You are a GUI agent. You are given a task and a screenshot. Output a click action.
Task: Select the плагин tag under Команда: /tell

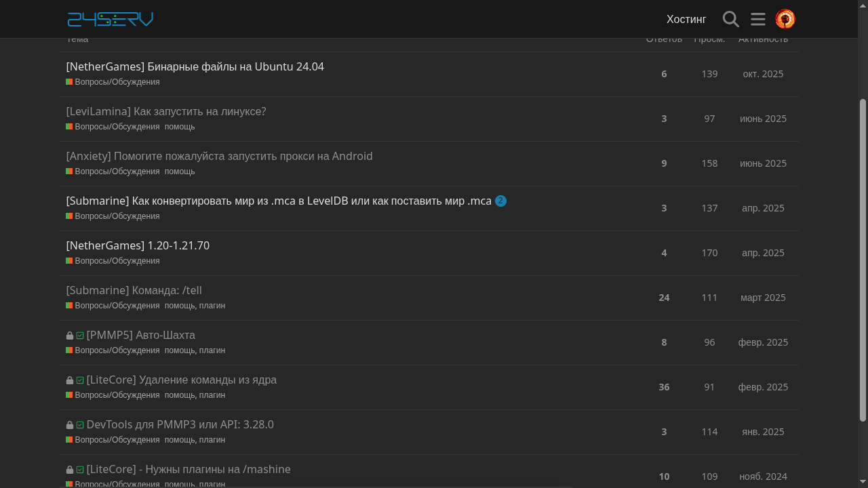pos(212,306)
